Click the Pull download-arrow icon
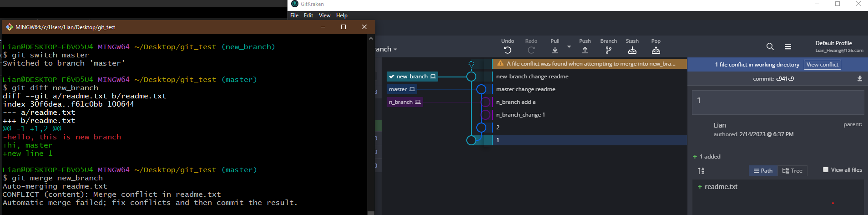This screenshot has width=868, height=215. (x=555, y=50)
